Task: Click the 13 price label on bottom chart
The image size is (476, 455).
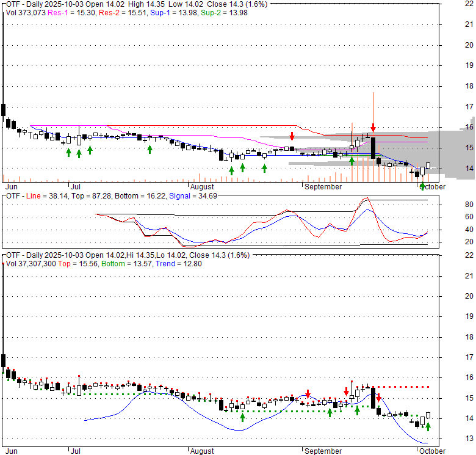Action: coord(469,439)
